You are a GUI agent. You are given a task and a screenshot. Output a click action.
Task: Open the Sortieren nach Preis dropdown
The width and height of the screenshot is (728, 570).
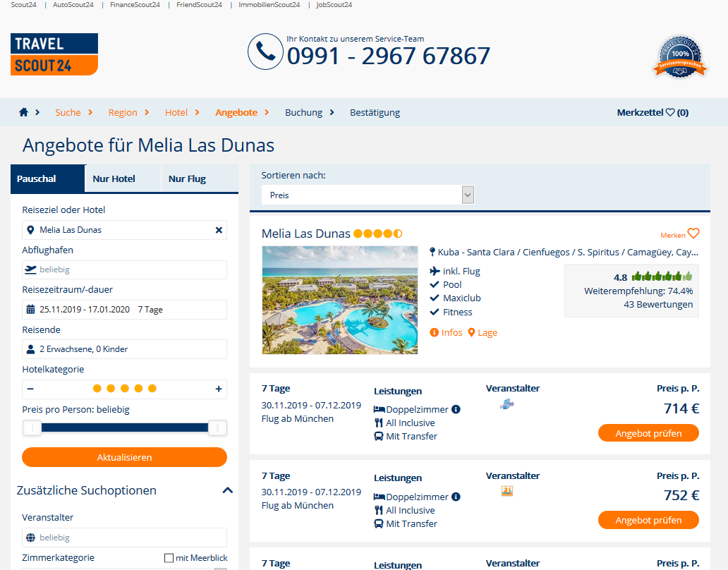click(368, 195)
